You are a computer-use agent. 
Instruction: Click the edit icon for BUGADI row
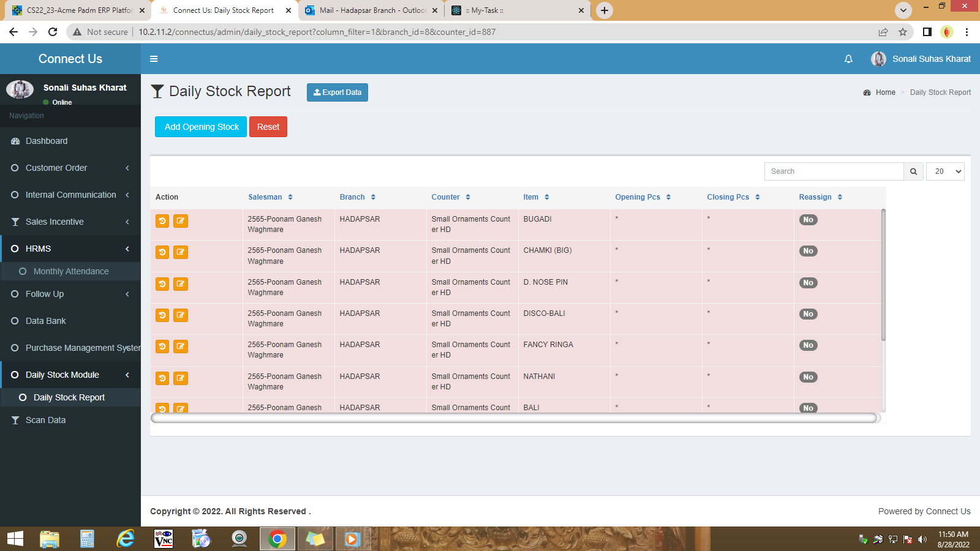point(181,221)
